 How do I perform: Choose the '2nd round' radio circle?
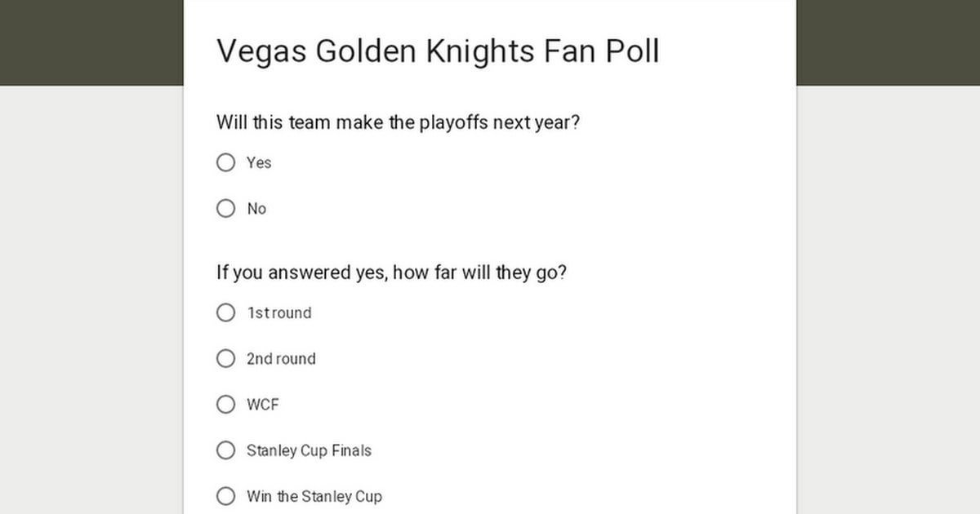pos(225,358)
